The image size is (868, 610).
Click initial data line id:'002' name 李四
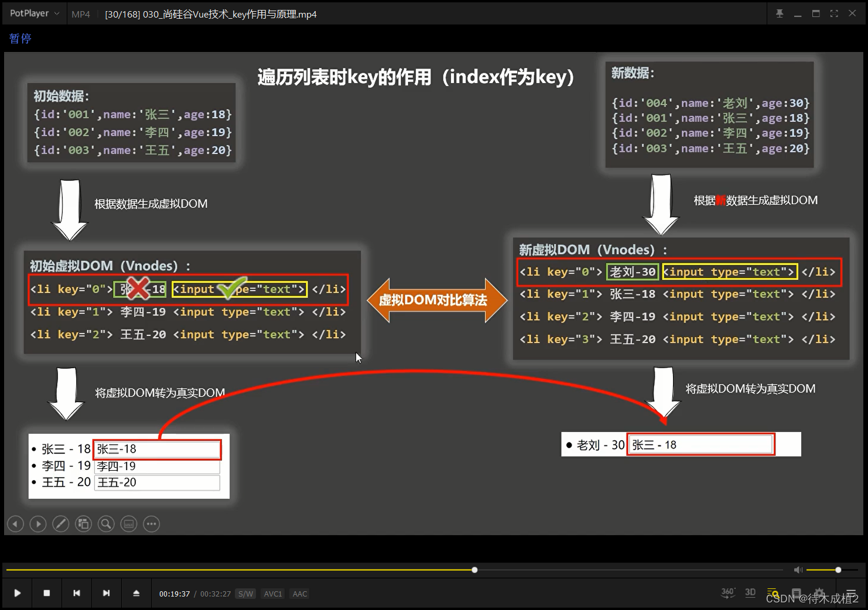pyautogui.click(x=132, y=132)
